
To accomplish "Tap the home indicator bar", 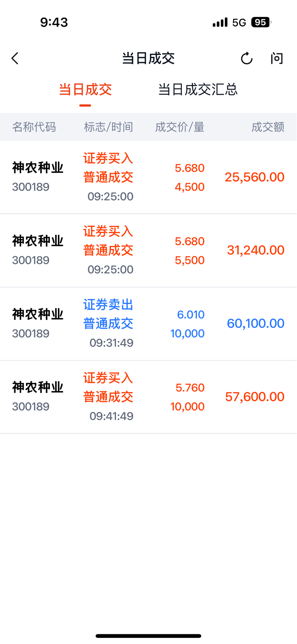I will tap(148, 636).
